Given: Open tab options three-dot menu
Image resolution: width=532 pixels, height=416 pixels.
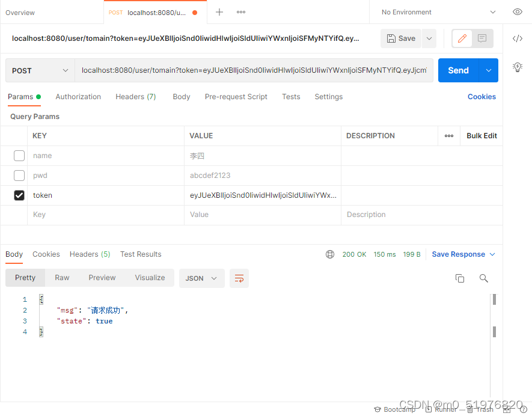Looking at the screenshot, I should coord(241,12).
